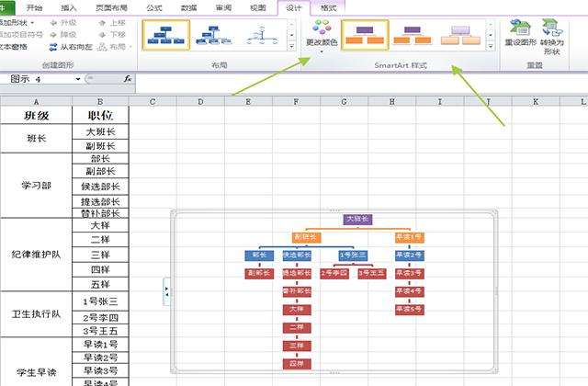Select column K header
This screenshot has height=386, width=588.
[536, 102]
